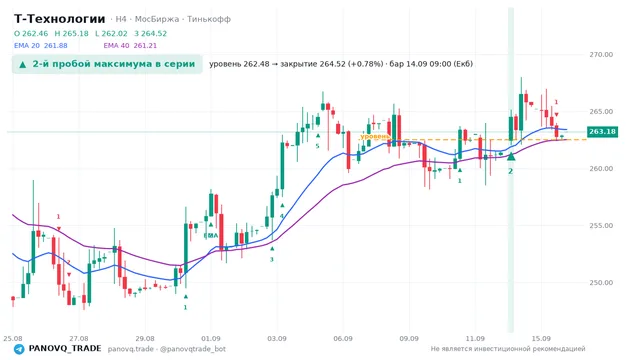The height and width of the screenshot is (360, 640).
Task: Click the 06.09 date axis label
Action: point(343,339)
